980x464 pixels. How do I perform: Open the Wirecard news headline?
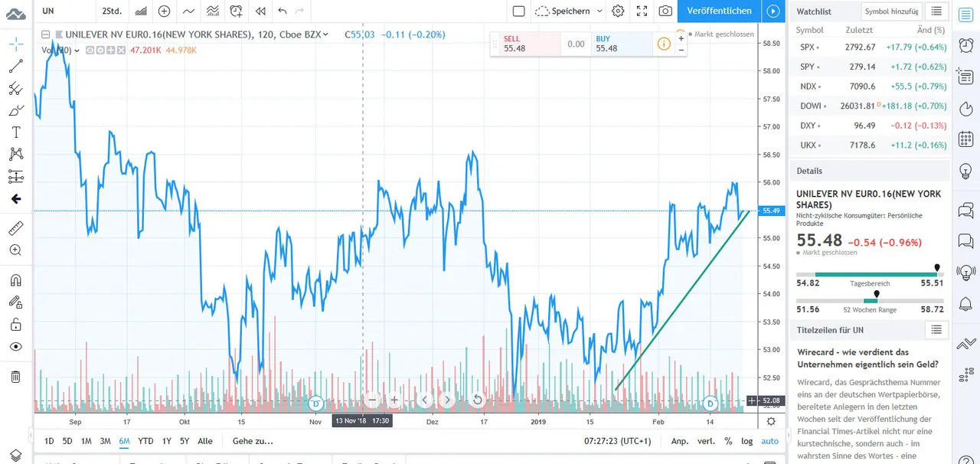pyautogui.click(x=867, y=358)
